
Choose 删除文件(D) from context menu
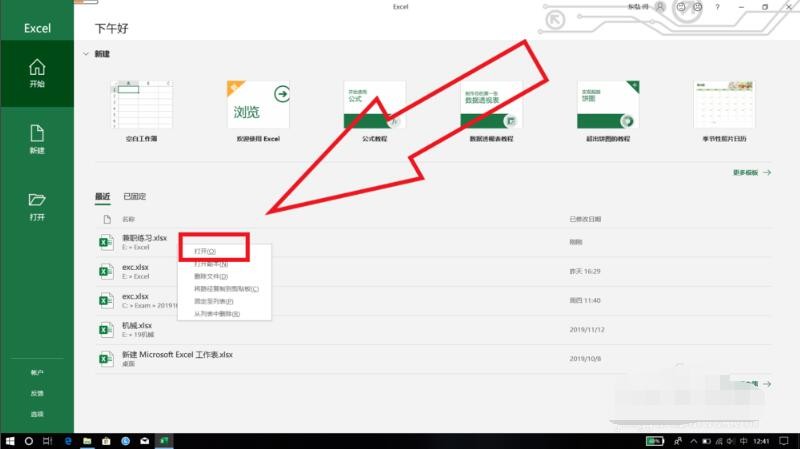(211, 276)
